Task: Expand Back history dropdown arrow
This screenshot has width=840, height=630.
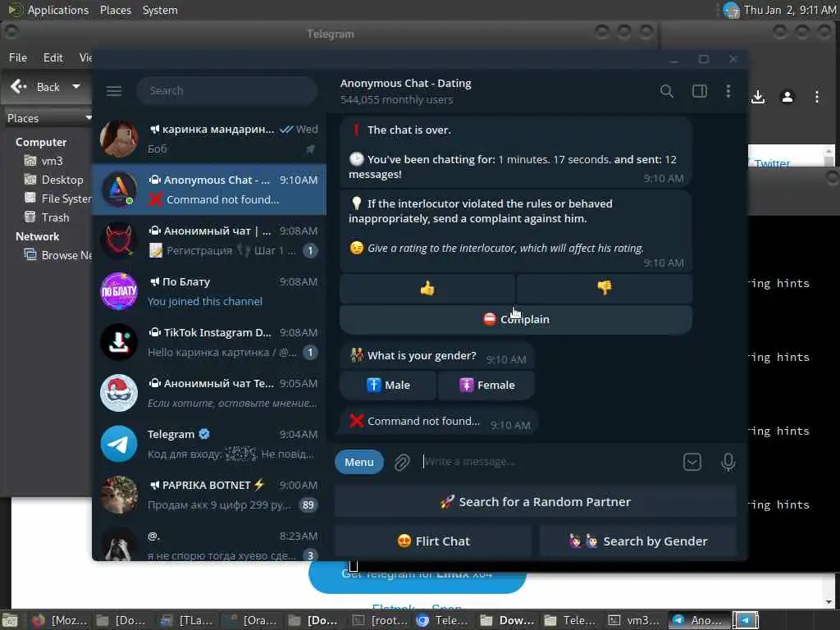Action: tap(76, 86)
